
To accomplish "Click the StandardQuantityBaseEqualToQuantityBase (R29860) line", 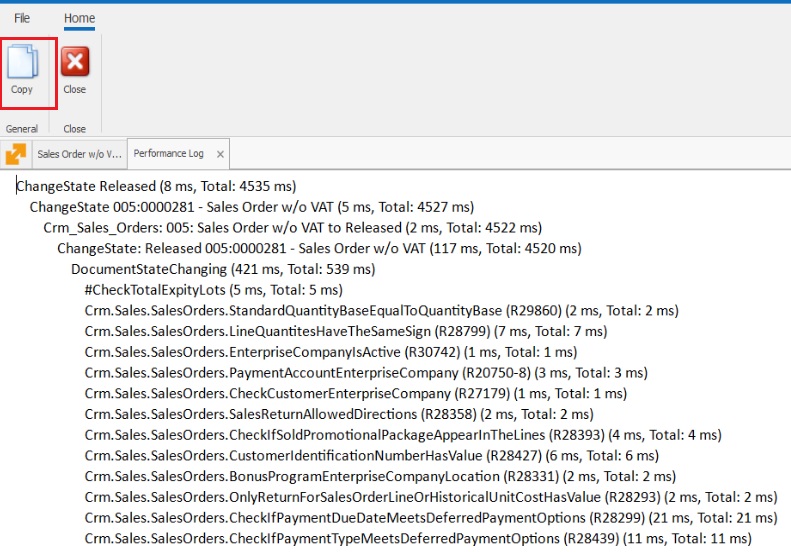I will point(381,310).
